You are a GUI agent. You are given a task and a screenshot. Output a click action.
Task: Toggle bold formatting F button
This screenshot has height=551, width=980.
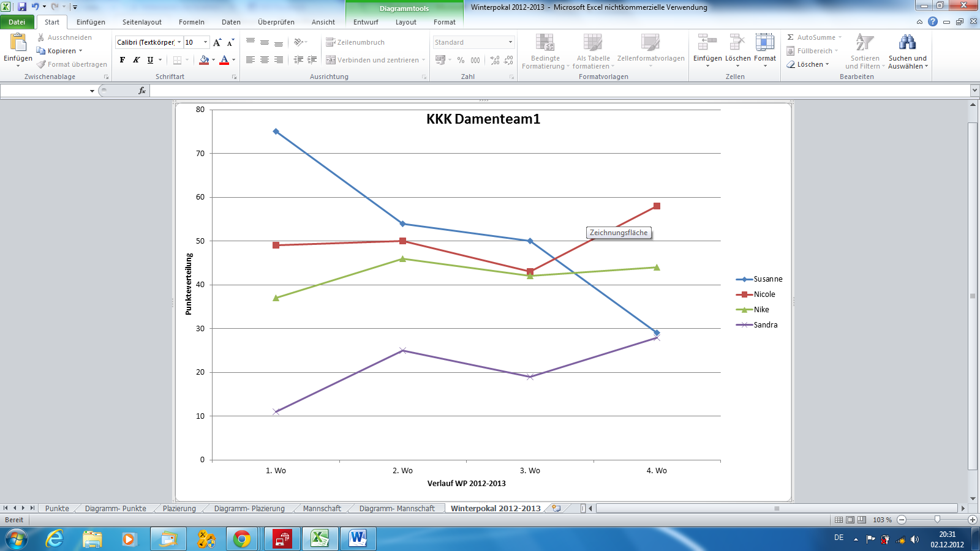coord(123,60)
